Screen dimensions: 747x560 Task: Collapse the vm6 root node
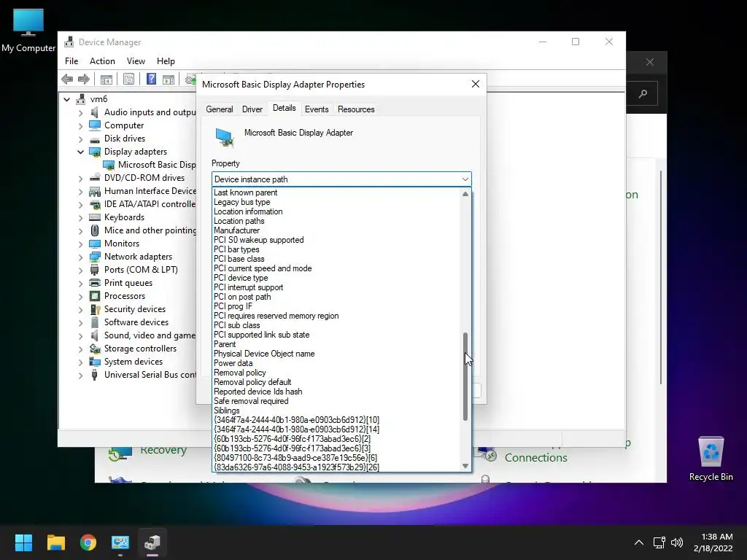pos(67,99)
